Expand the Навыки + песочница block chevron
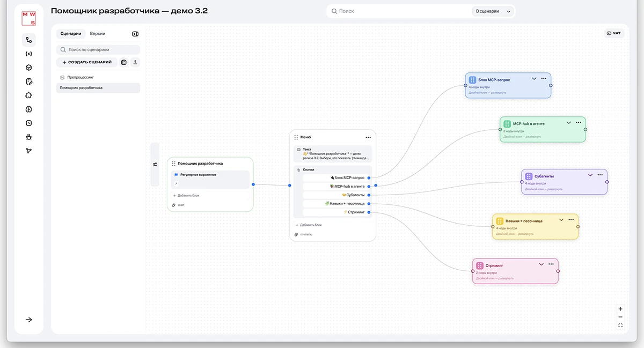 pyautogui.click(x=561, y=219)
